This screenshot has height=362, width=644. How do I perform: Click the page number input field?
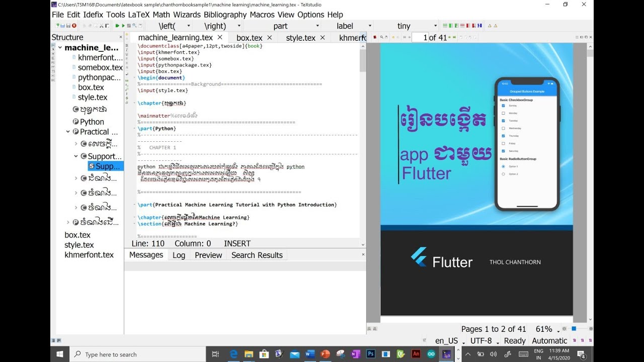point(420,37)
